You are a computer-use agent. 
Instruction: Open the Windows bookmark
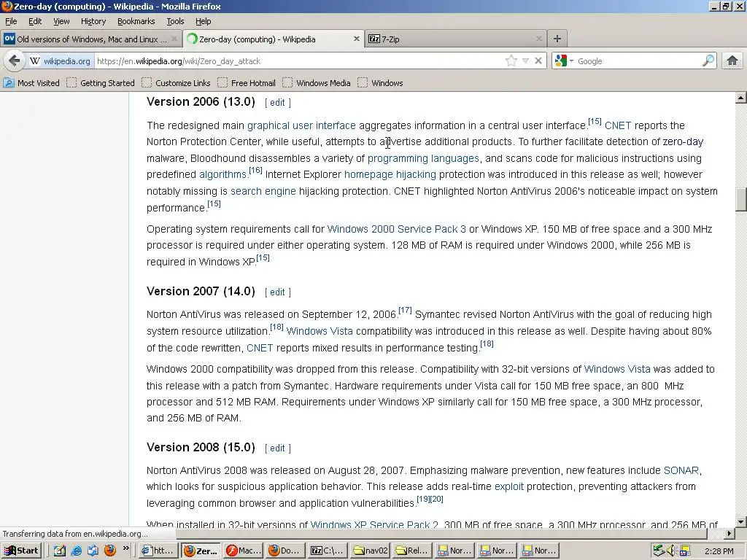tap(380, 83)
